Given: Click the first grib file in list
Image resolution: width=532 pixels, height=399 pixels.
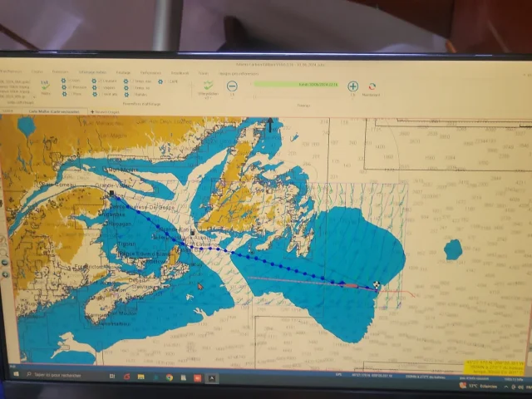Looking at the screenshot, I should (x=15, y=81).
